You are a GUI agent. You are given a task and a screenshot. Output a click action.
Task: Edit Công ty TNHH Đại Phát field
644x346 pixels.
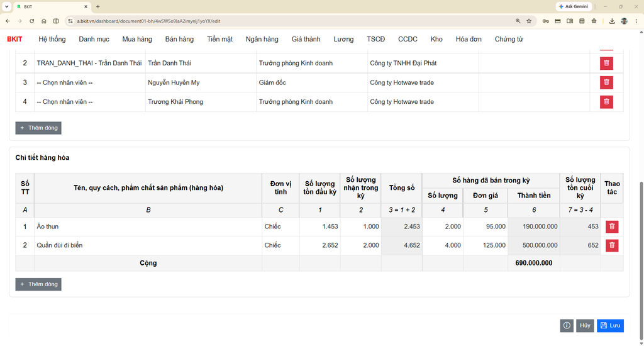pyautogui.click(x=423, y=64)
